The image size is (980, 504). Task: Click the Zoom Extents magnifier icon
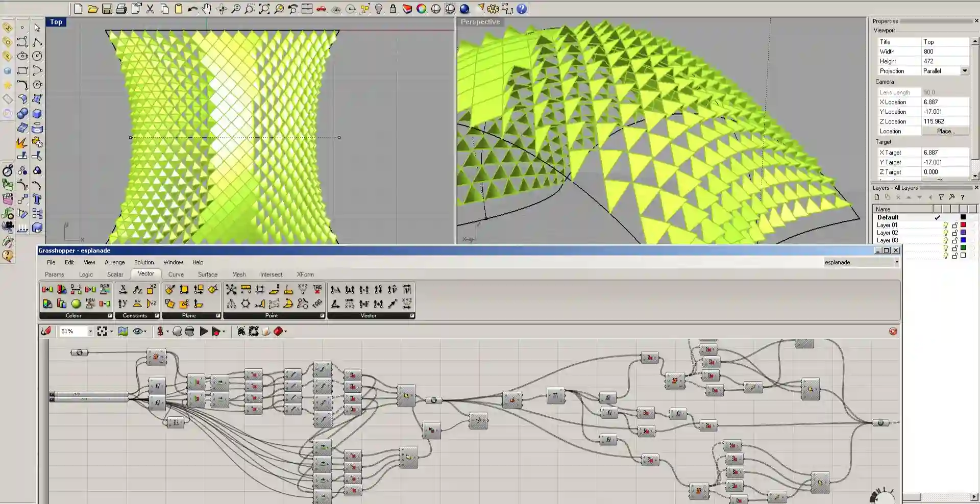click(264, 9)
